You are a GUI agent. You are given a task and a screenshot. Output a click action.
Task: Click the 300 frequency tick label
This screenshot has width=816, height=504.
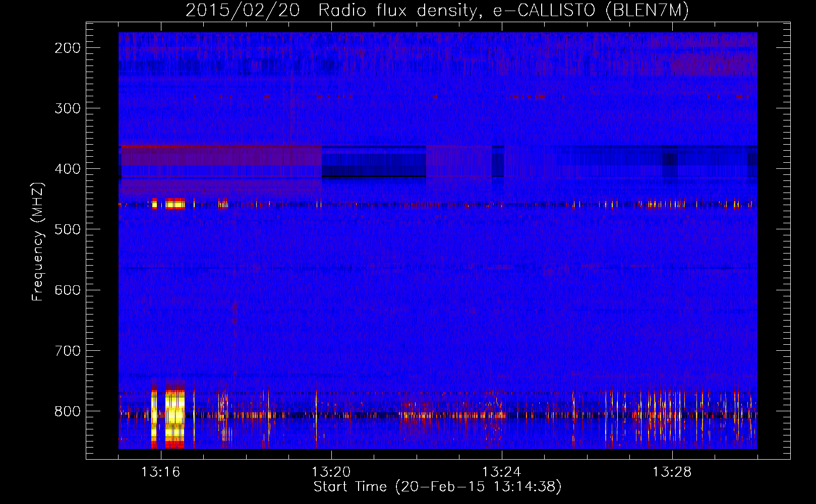67,108
